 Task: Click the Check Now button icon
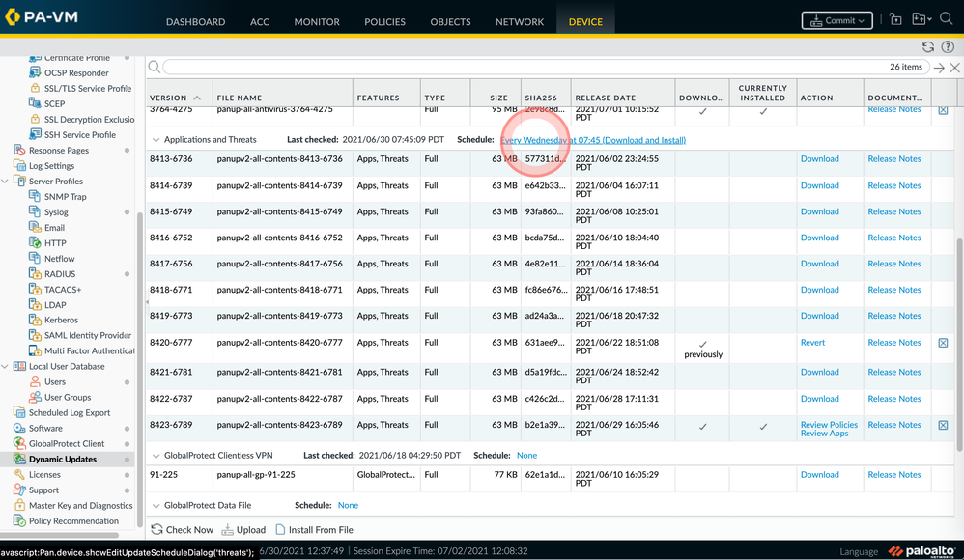(x=157, y=529)
